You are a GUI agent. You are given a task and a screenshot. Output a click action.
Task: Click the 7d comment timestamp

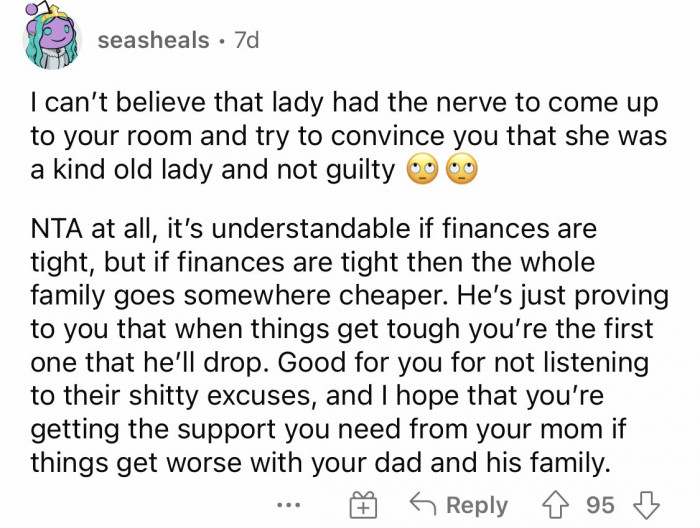(244, 41)
